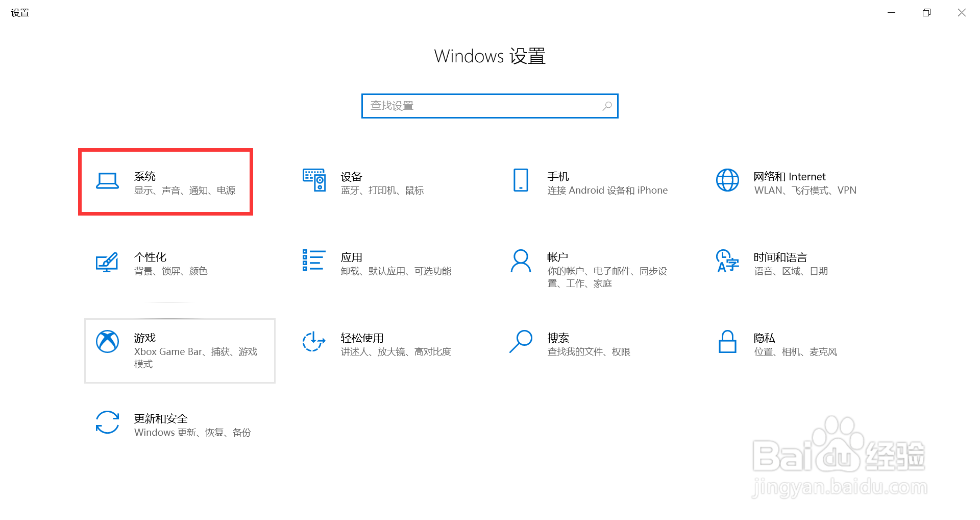Click the search magnifier in 查找设置 box

coord(607,106)
